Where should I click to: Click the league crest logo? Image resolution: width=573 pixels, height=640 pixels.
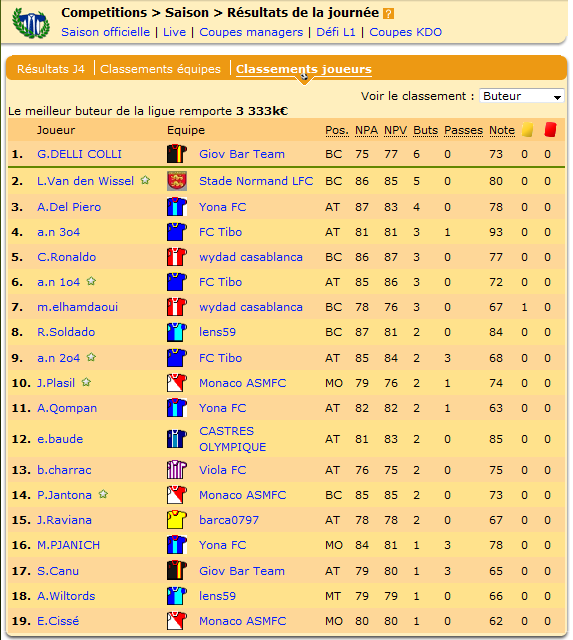tap(31, 23)
